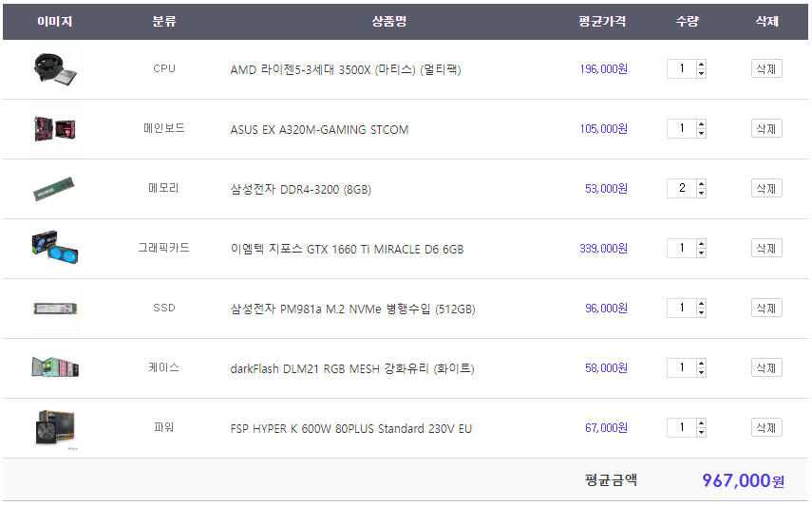Open the ASUS motherboard product image
812x506 pixels.
coord(55,129)
